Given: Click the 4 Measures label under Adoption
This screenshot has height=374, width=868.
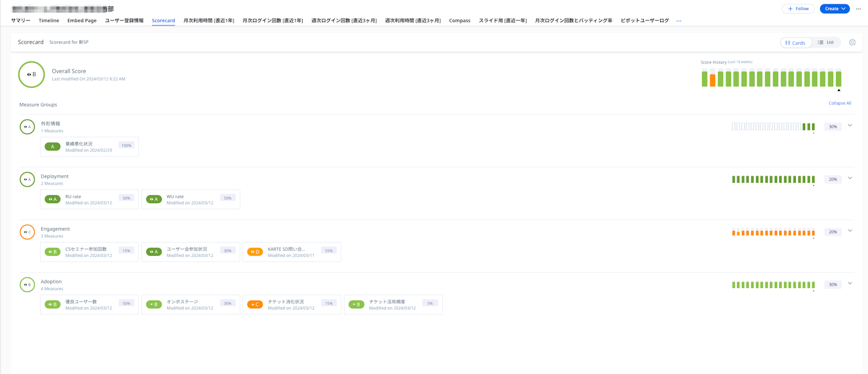Looking at the screenshot, I should point(52,289).
